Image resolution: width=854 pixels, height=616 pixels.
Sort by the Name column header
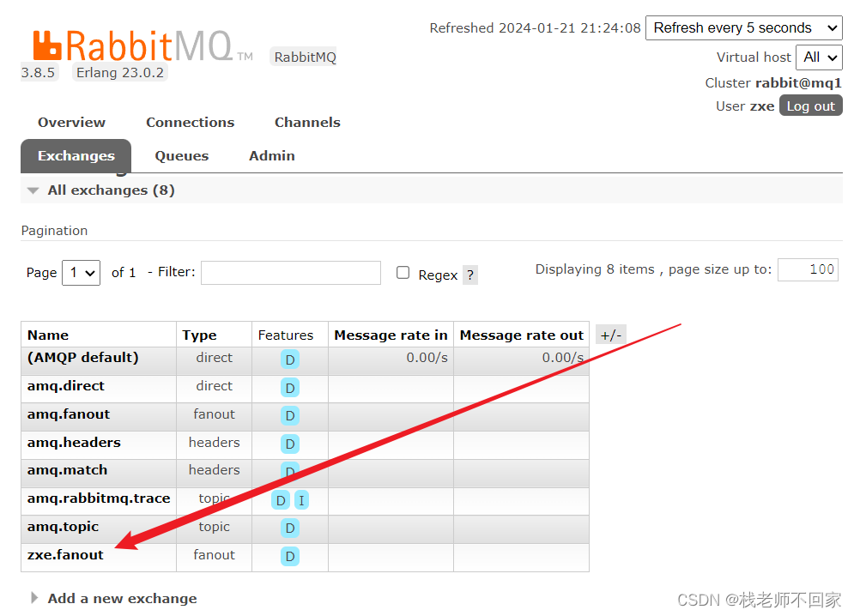coord(48,335)
